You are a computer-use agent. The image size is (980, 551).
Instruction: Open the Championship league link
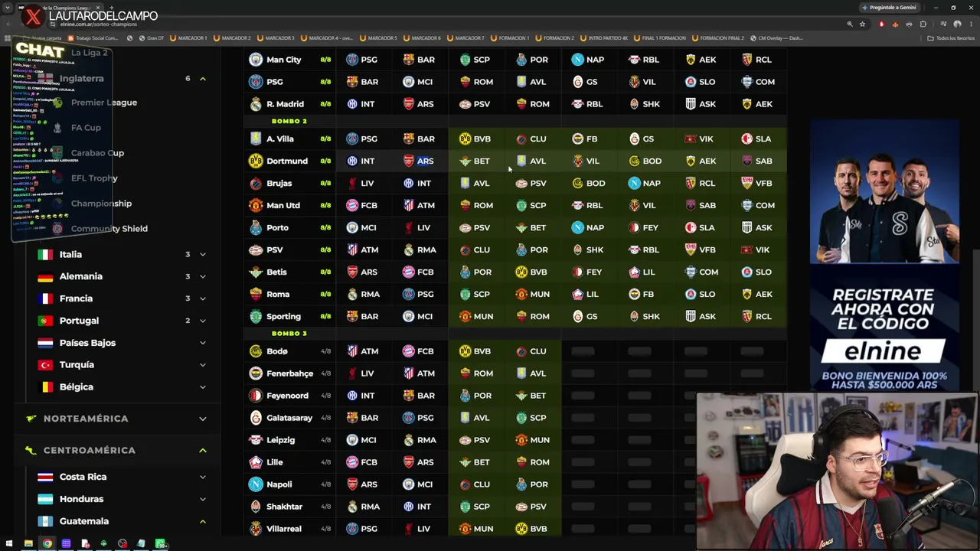(101, 204)
